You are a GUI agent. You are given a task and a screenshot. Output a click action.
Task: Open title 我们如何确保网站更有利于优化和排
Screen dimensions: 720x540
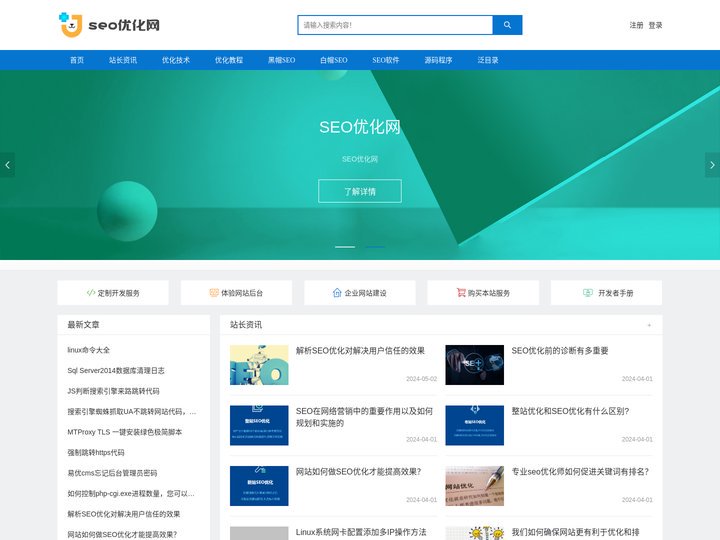(575, 532)
